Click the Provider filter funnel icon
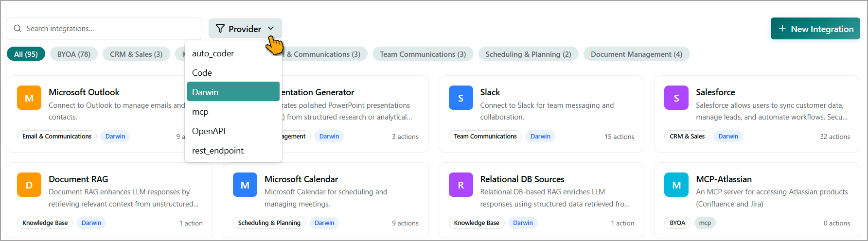Image resolution: width=868 pixels, height=241 pixels. 220,29
